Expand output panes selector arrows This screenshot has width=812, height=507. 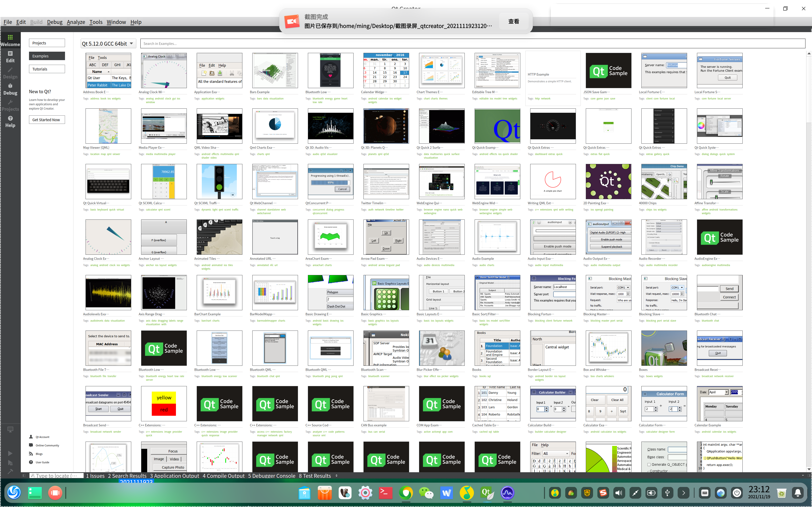pyautogui.click(x=337, y=475)
